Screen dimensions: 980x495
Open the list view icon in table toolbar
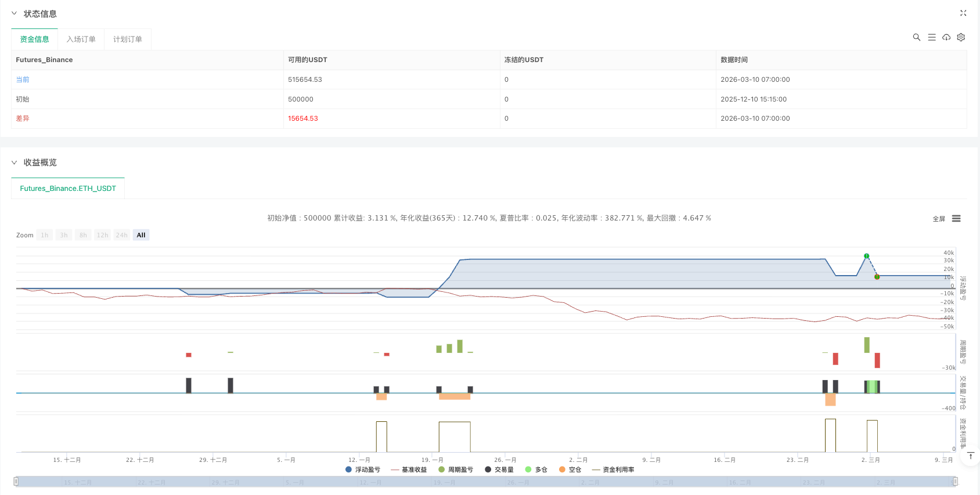932,37
